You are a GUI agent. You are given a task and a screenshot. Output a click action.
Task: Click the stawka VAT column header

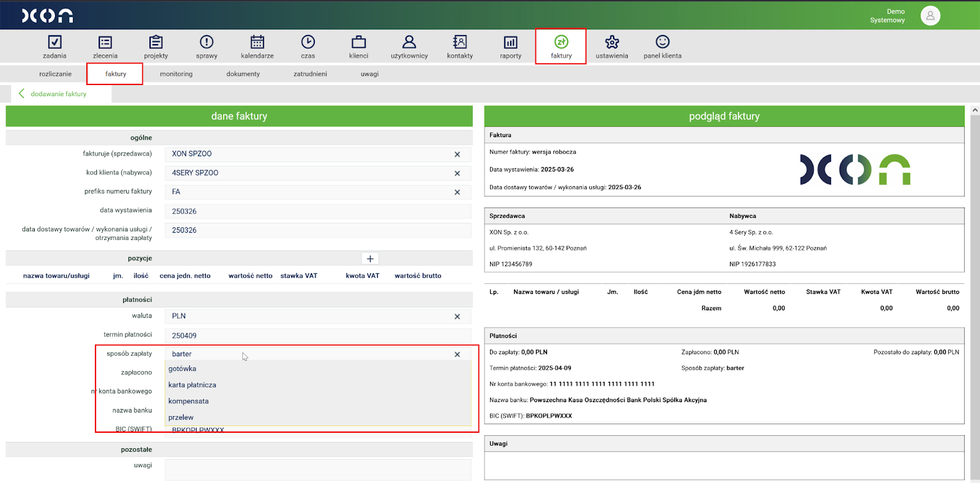click(x=299, y=276)
